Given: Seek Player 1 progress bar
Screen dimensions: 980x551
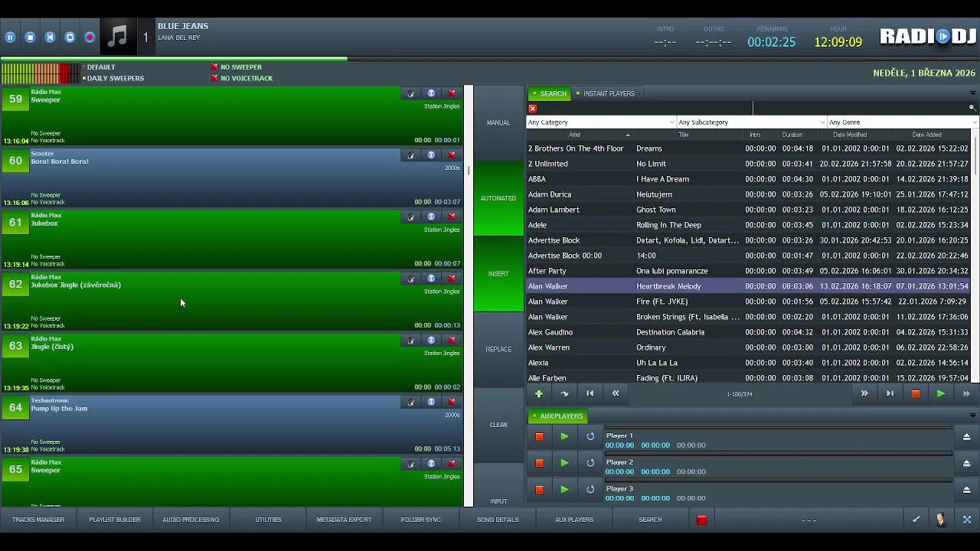Looking at the screenshot, I should (779, 427).
